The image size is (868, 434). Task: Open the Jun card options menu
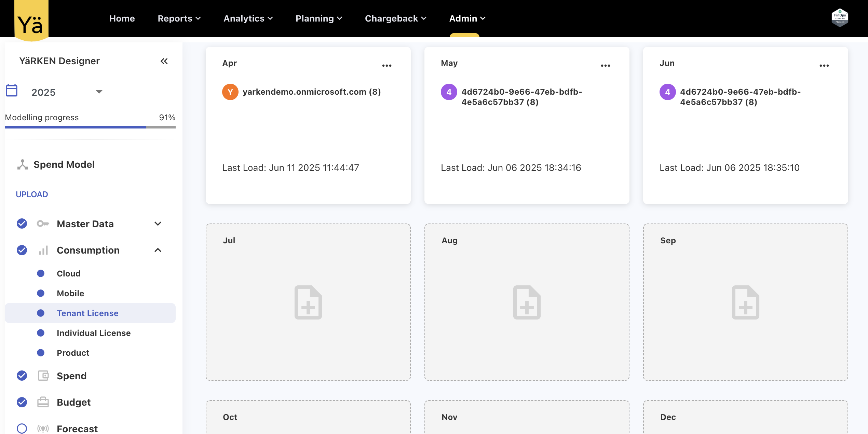824,65
